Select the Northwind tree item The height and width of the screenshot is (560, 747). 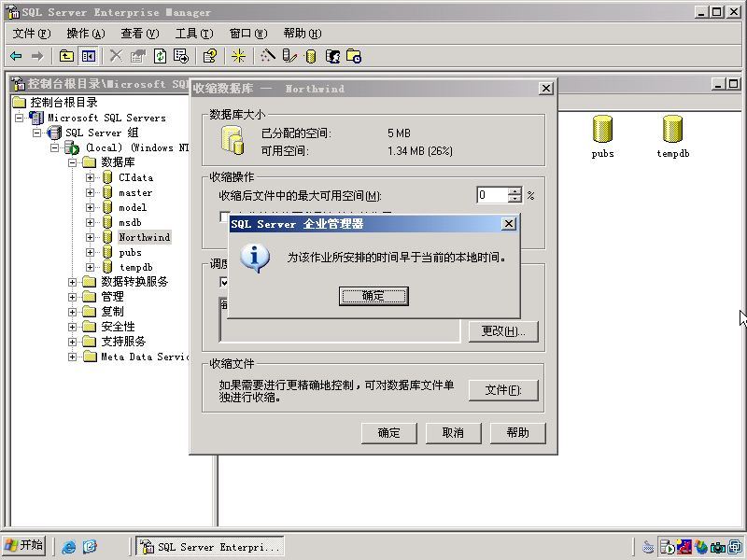pyautogui.click(x=145, y=237)
